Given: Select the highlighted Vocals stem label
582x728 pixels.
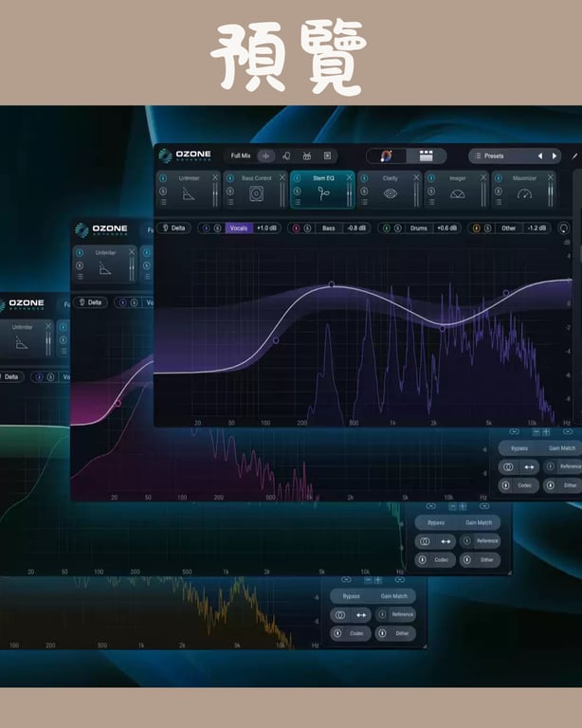Looking at the screenshot, I should point(239,227).
